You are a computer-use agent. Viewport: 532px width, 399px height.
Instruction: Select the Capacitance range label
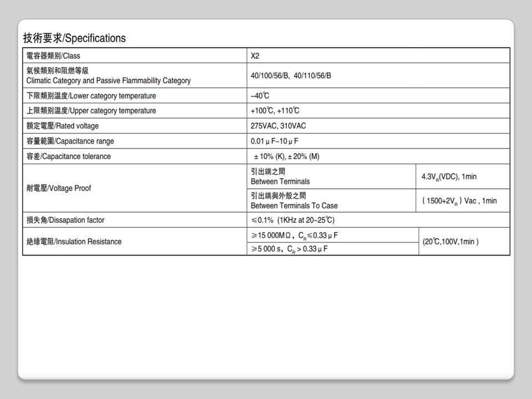click(70, 141)
